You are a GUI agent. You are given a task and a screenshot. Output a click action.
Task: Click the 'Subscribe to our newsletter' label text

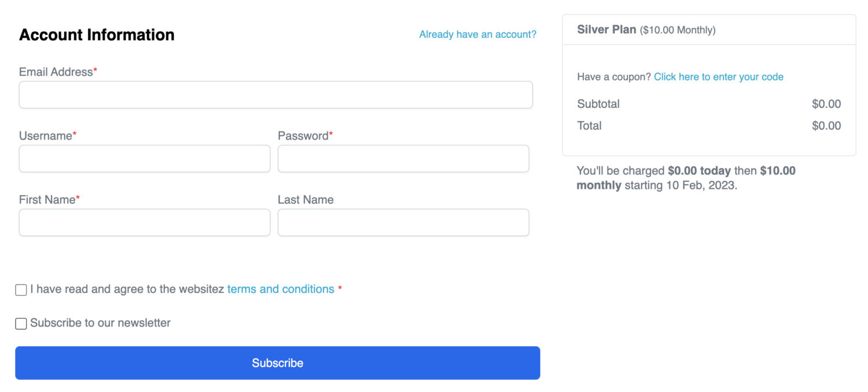pos(100,323)
